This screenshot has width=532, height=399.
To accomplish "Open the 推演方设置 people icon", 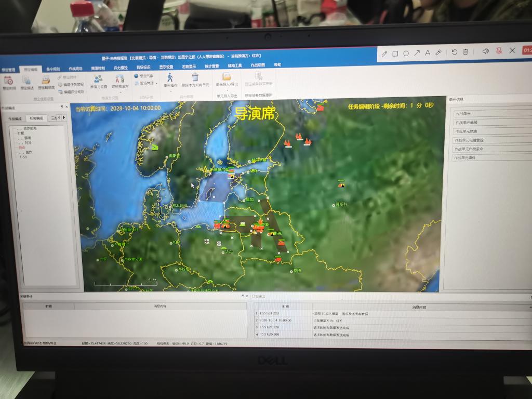I will [x=98, y=78].
